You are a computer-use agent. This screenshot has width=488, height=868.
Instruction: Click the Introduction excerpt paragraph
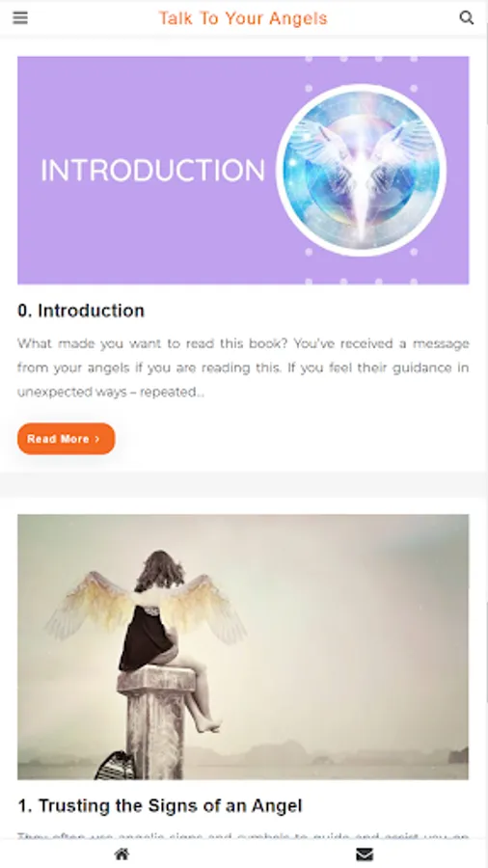tap(243, 367)
